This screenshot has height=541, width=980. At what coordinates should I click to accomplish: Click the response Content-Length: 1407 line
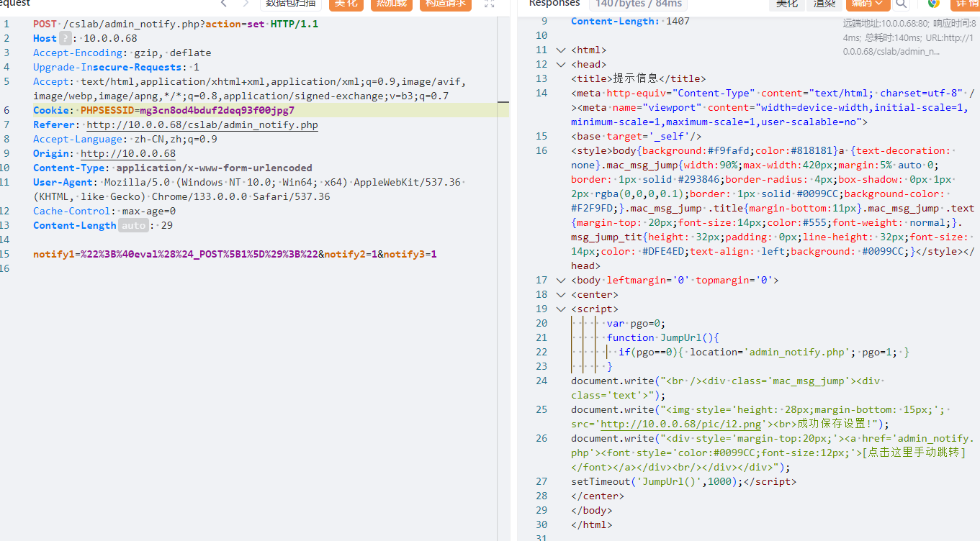coord(630,21)
